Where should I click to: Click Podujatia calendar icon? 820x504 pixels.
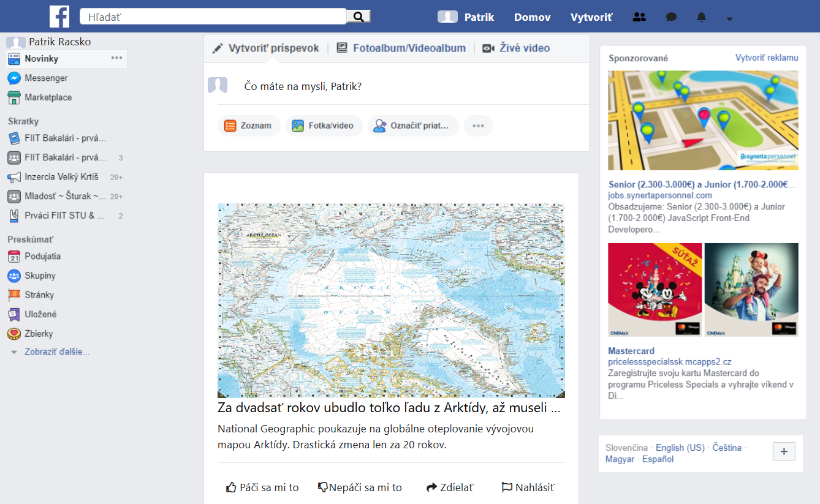[x=14, y=257]
